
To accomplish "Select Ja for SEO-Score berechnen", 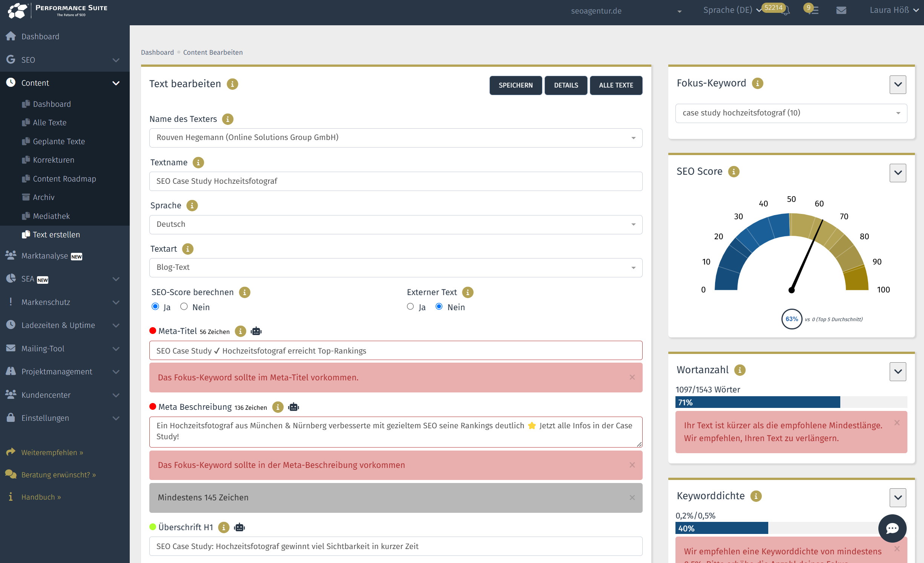I will point(155,306).
